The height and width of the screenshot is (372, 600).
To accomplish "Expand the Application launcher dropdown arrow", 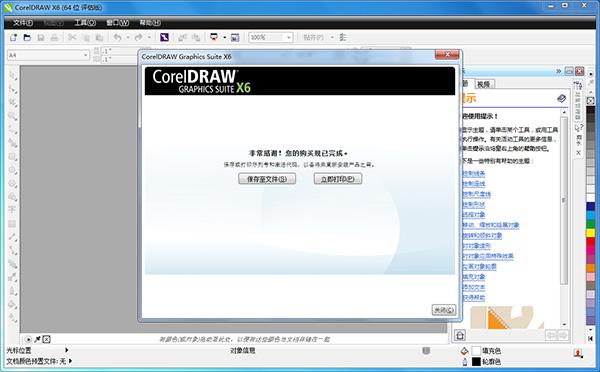I will click(x=225, y=38).
